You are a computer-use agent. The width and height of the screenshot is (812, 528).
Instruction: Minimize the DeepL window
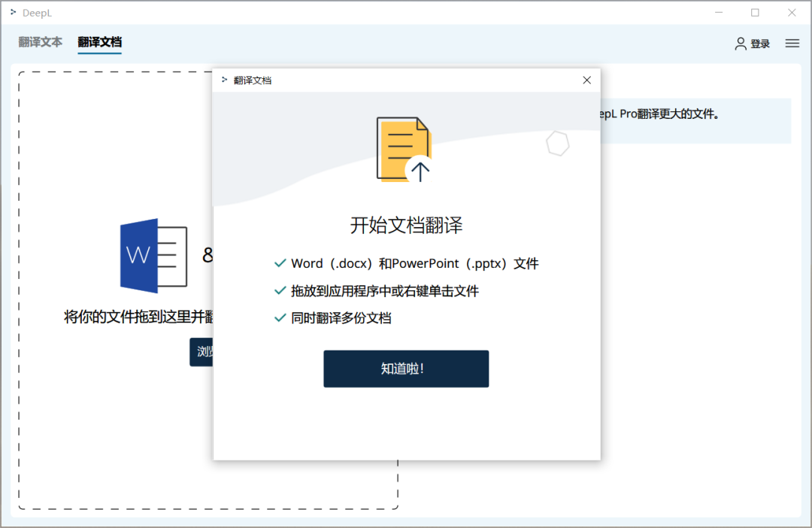click(719, 13)
